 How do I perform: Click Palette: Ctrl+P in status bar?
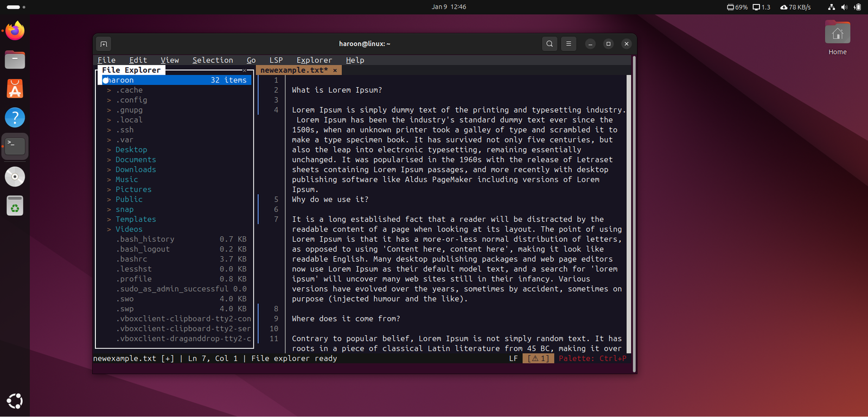(x=592, y=358)
